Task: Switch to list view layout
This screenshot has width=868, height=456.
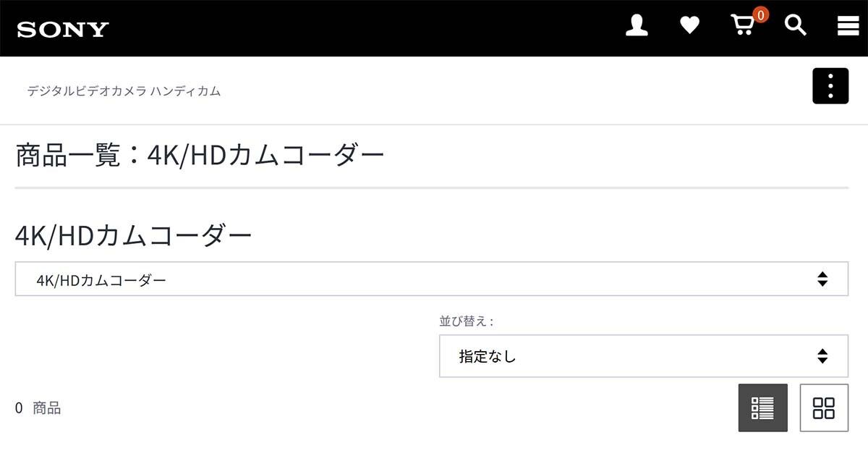Action: tap(763, 408)
